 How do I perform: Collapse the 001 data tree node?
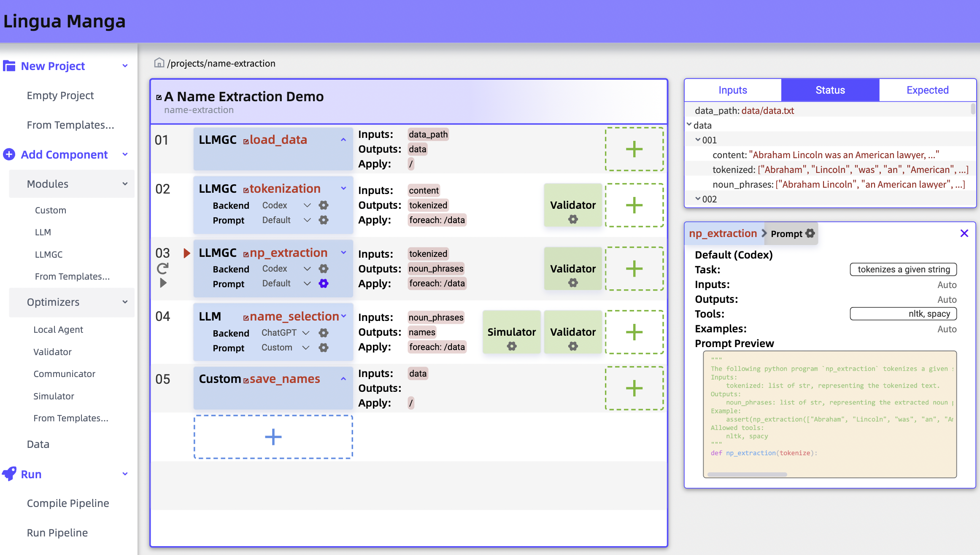698,140
